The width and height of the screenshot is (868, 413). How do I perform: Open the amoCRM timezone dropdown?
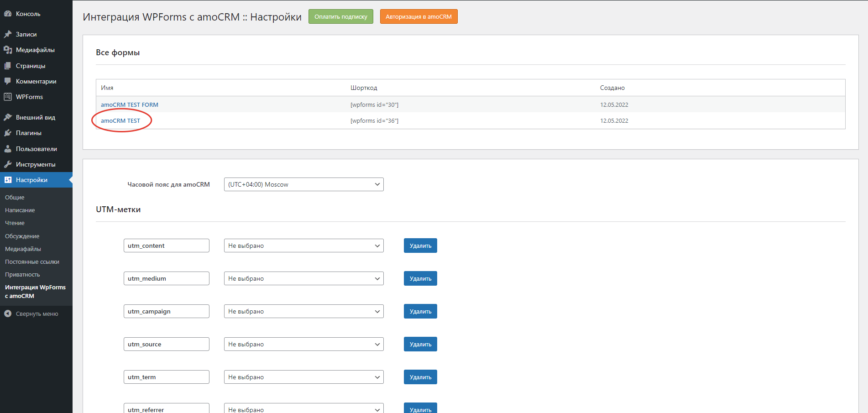(303, 184)
